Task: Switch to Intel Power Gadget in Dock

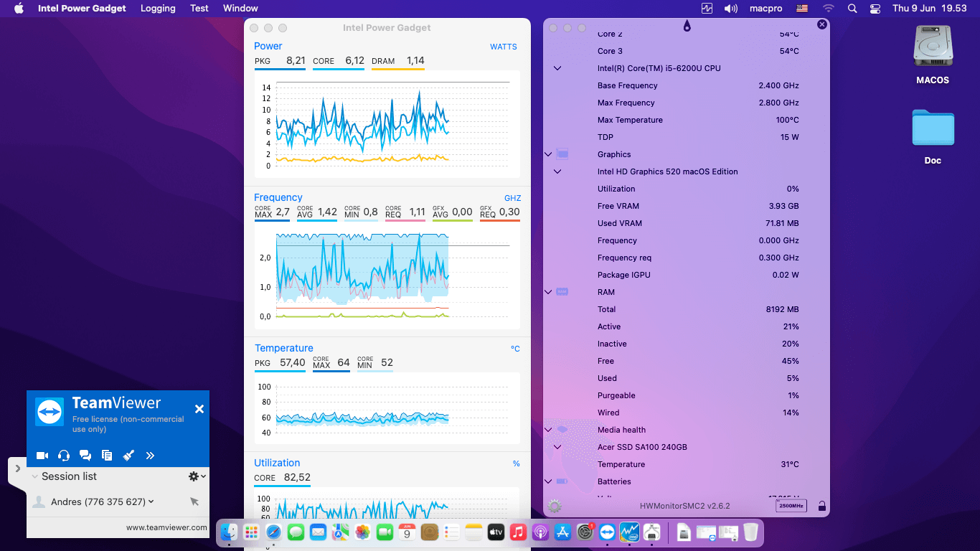Action: point(629,532)
